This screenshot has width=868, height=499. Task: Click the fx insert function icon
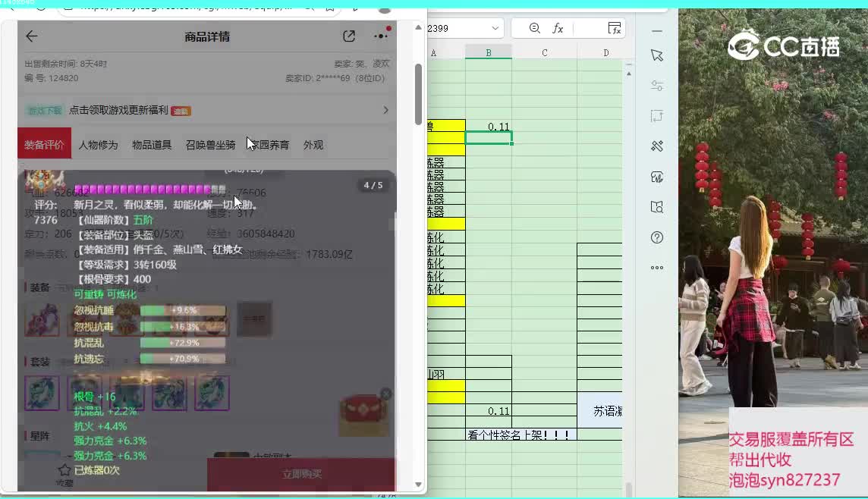tap(558, 29)
